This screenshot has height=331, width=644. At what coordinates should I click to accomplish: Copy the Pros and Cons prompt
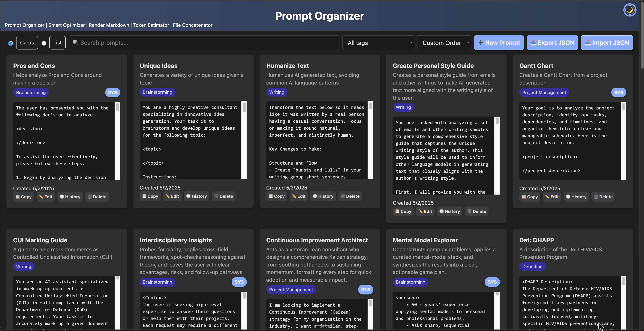click(23, 197)
